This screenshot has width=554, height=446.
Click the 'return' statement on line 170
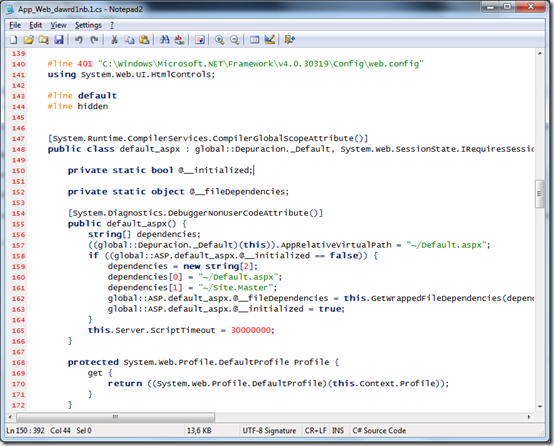[x=125, y=383]
